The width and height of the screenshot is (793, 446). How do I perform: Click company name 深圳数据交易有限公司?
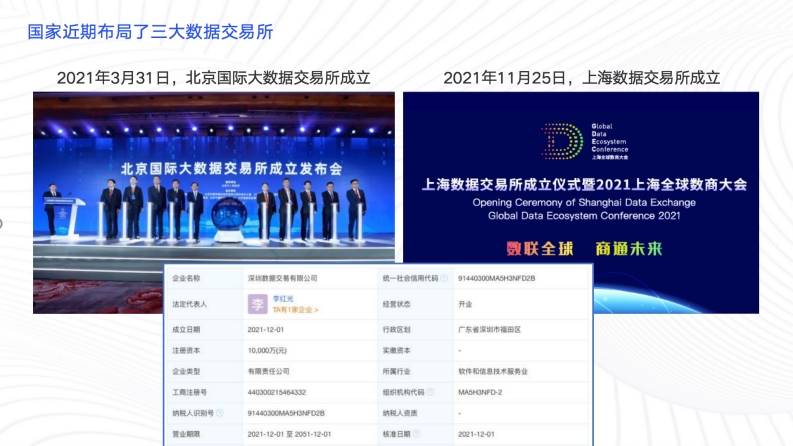(282, 278)
